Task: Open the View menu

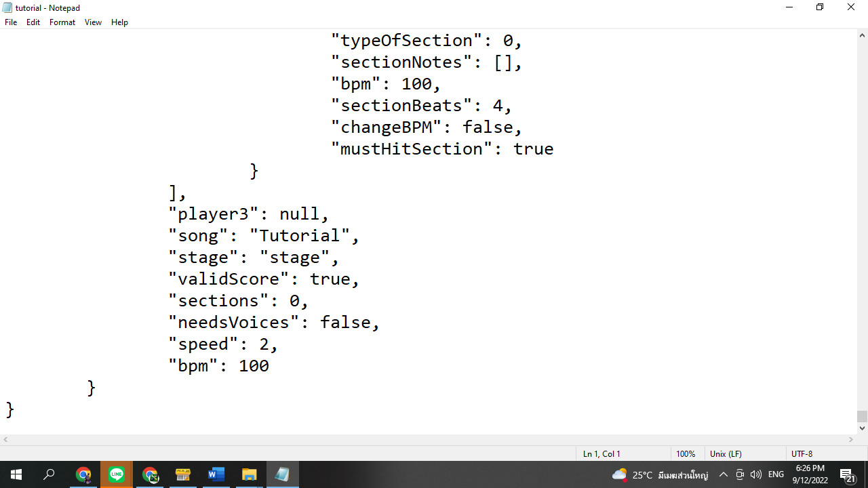Action: tap(93, 22)
